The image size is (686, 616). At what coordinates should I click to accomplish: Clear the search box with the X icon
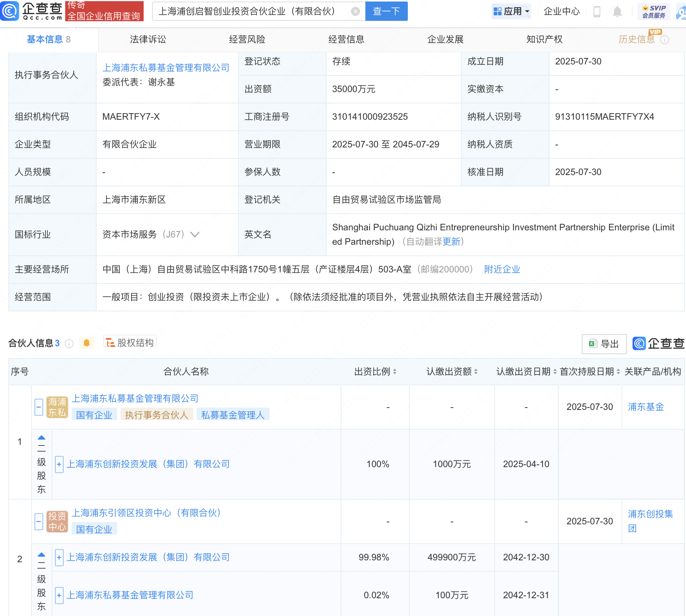pos(355,11)
